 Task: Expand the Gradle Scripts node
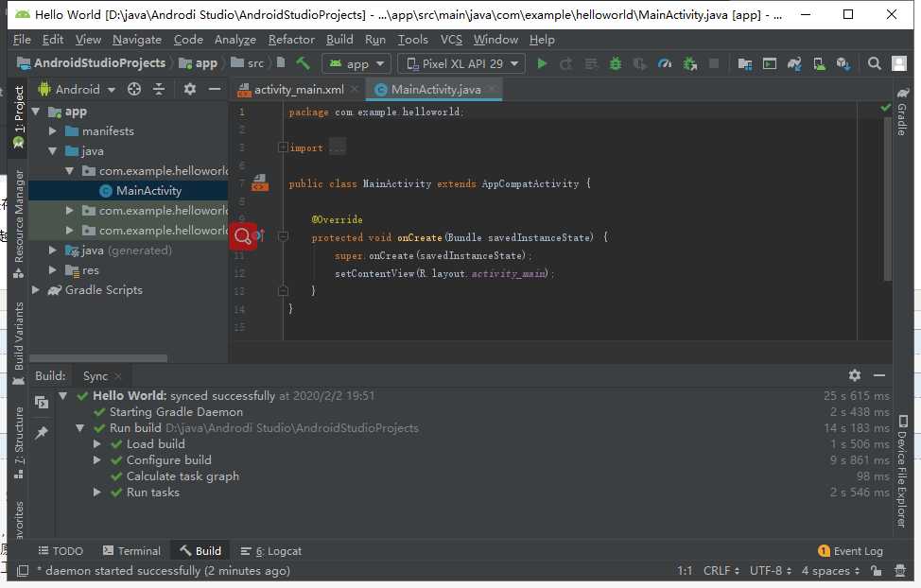[x=35, y=290]
